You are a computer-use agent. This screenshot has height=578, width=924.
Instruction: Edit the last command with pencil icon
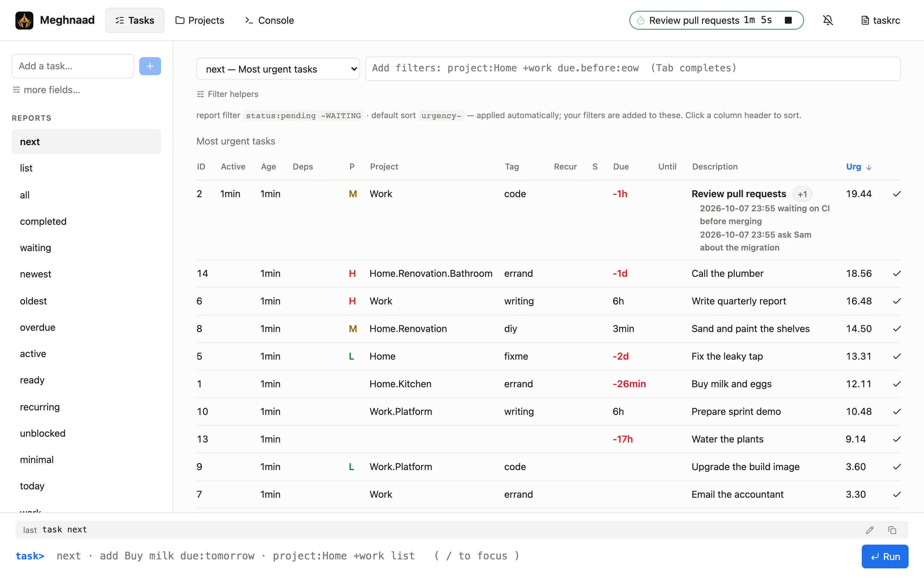pyautogui.click(x=870, y=530)
